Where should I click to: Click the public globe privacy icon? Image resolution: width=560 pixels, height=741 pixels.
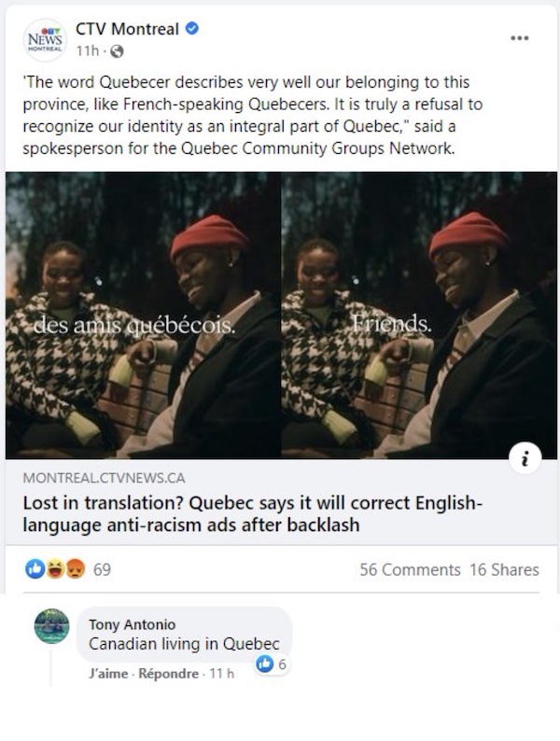point(117,51)
